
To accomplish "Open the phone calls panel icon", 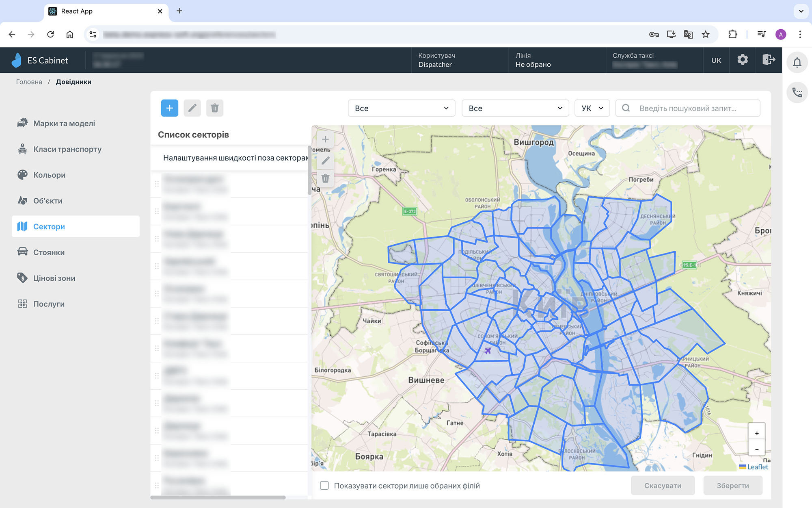I will point(797,93).
